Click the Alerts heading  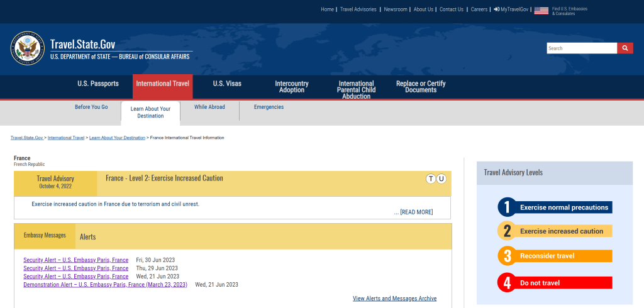87,237
